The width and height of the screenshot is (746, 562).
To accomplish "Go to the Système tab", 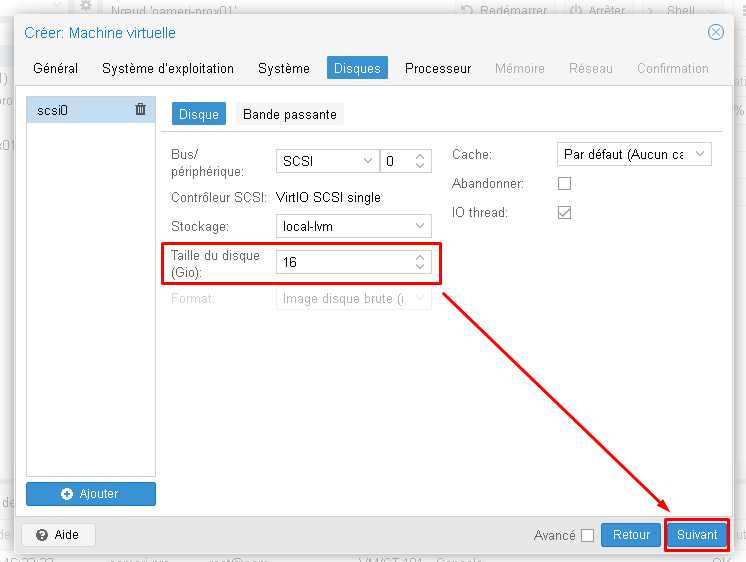I will click(284, 68).
